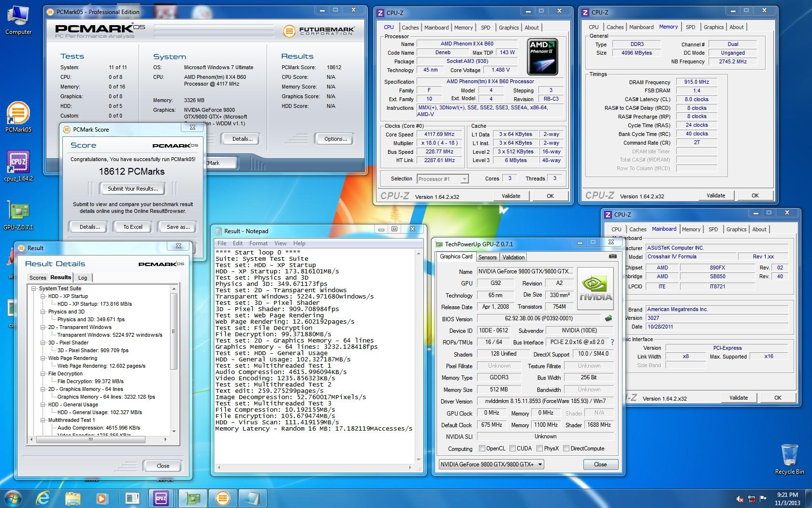Collapse the HDD - XP Startup node

pyautogui.click(x=43, y=296)
